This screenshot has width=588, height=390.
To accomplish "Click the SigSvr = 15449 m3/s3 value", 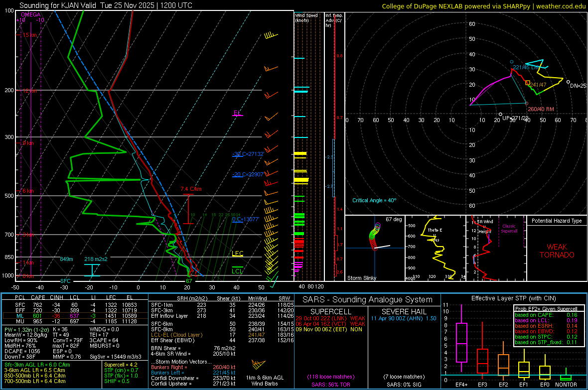I will tap(116, 357).
